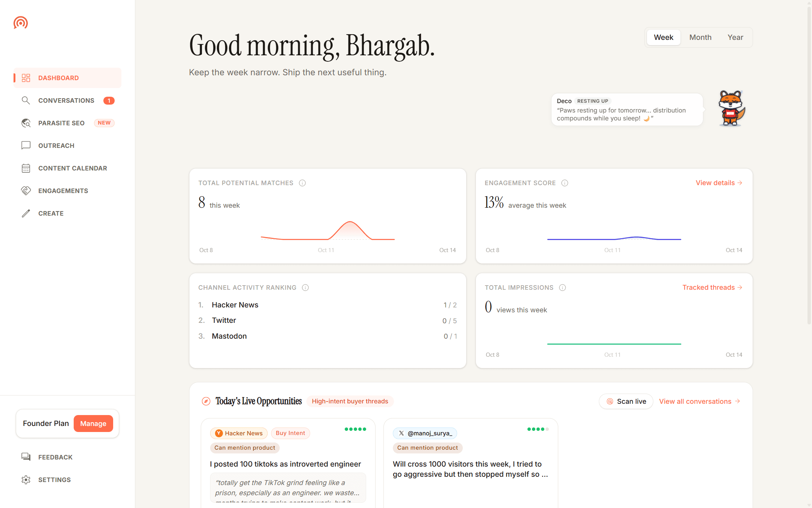The image size is (812, 508).
Task: Open Outreach from its chat bubble icon
Action: click(26, 146)
